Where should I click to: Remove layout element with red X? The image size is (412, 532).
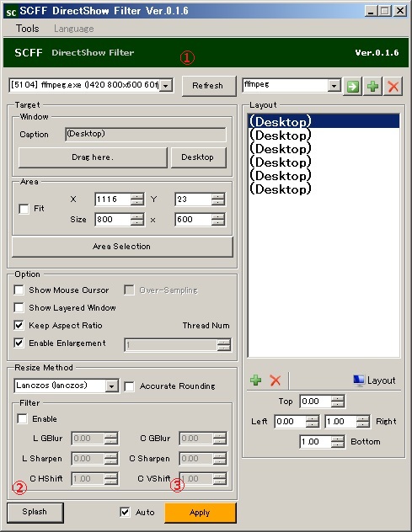coord(276,380)
